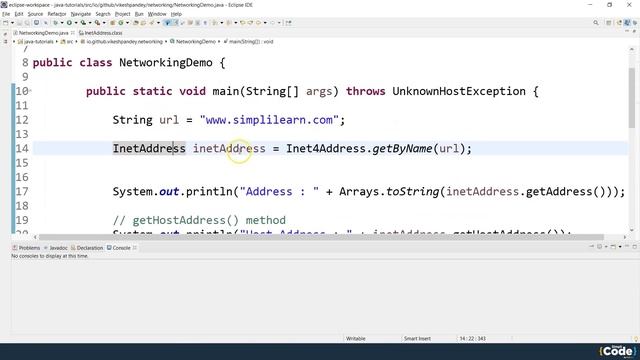Expand the Debug configurations dropdown arrow
The height and width of the screenshot is (360, 640).
click(x=62, y=22)
